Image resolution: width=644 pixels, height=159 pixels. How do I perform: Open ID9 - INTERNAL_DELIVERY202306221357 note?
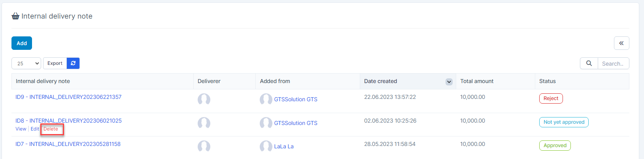pyautogui.click(x=68, y=97)
